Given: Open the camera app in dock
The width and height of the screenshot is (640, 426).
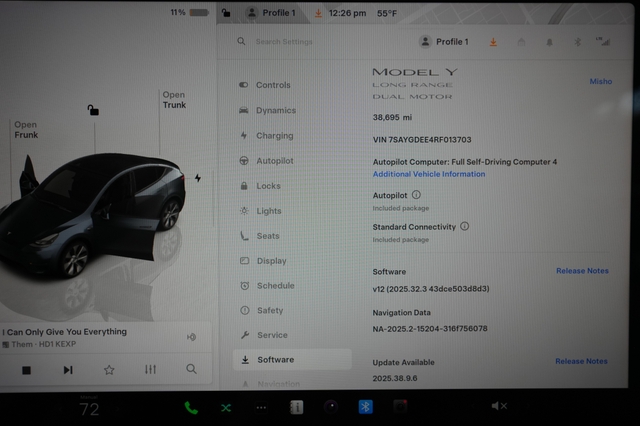Looking at the screenshot, I should pyautogui.click(x=331, y=407).
